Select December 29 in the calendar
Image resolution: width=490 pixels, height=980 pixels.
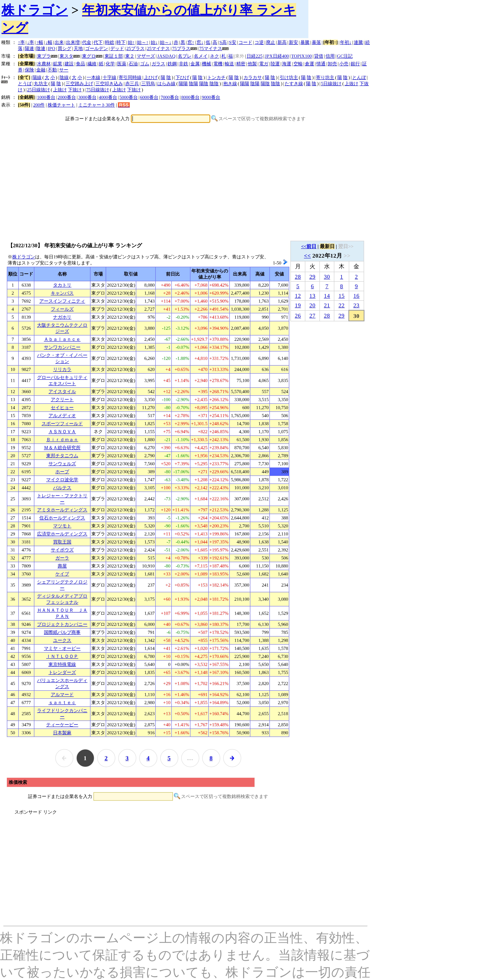pyautogui.click(x=341, y=316)
